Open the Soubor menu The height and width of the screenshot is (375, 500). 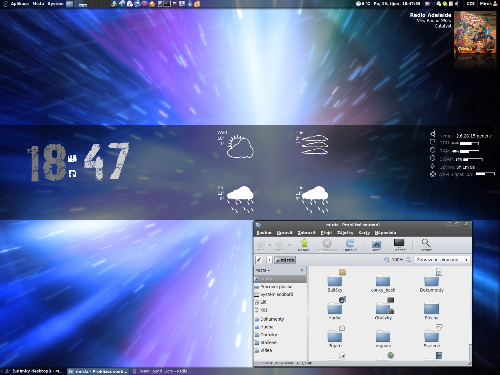(x=264, y=233)
